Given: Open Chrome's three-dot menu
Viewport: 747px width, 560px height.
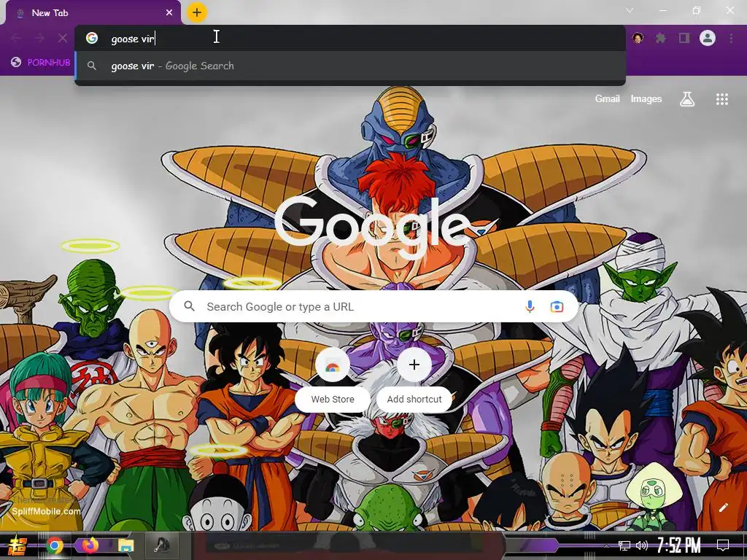Looking at the screenshot, I should pos(731,38).
